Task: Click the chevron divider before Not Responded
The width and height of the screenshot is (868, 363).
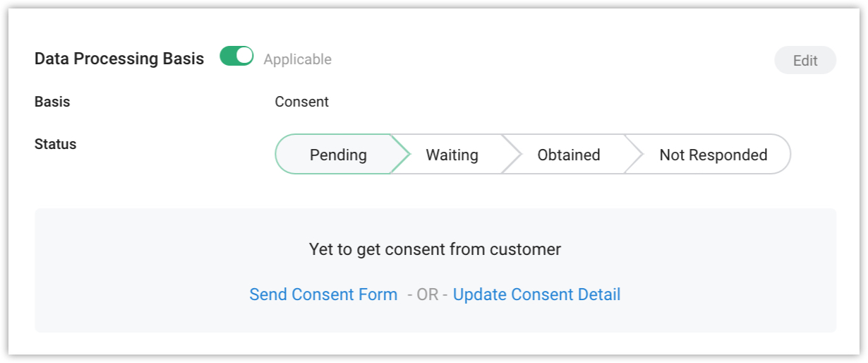Action: coord(634,154)
